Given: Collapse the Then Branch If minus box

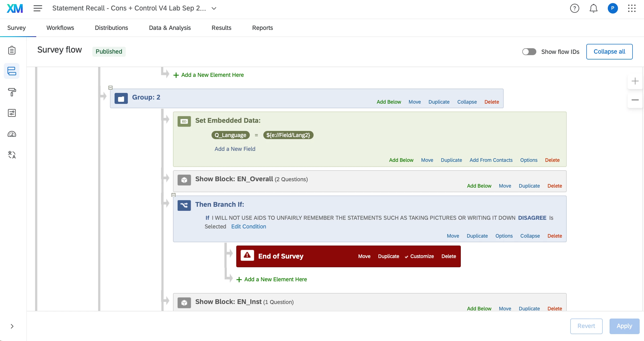Looking at the screenshot, I should (x=174, y=195).
